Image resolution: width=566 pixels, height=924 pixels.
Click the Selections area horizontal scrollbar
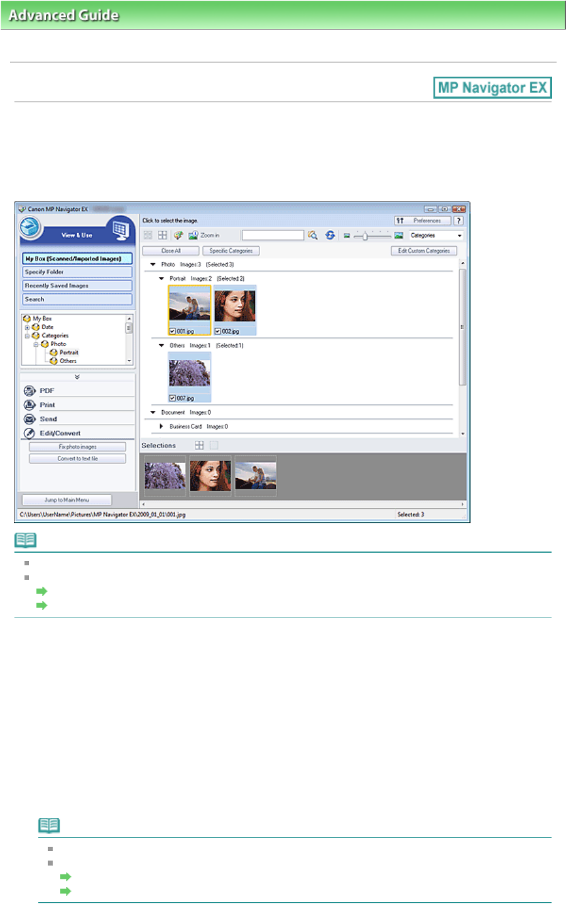coord(303,504)
